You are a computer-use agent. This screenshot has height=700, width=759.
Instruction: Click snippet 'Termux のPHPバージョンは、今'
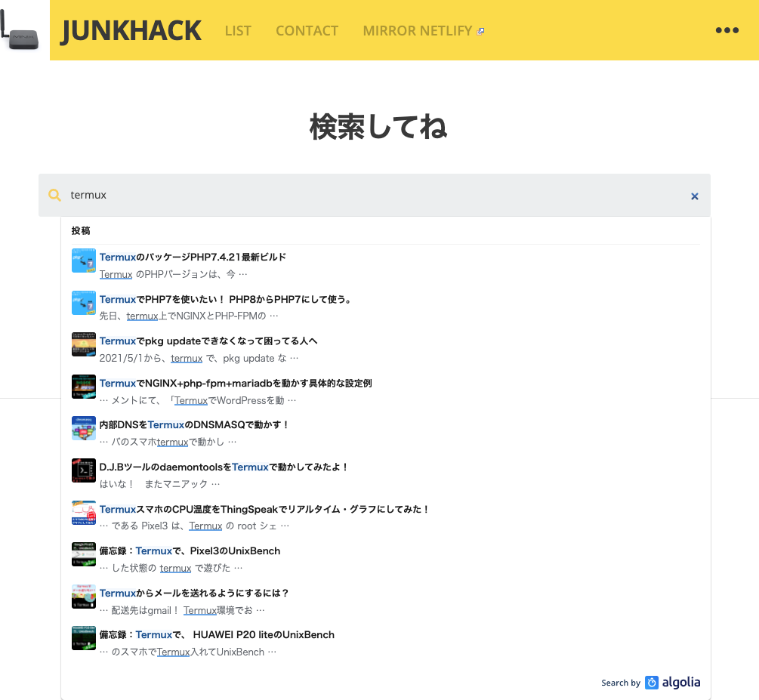pos(173,274)
